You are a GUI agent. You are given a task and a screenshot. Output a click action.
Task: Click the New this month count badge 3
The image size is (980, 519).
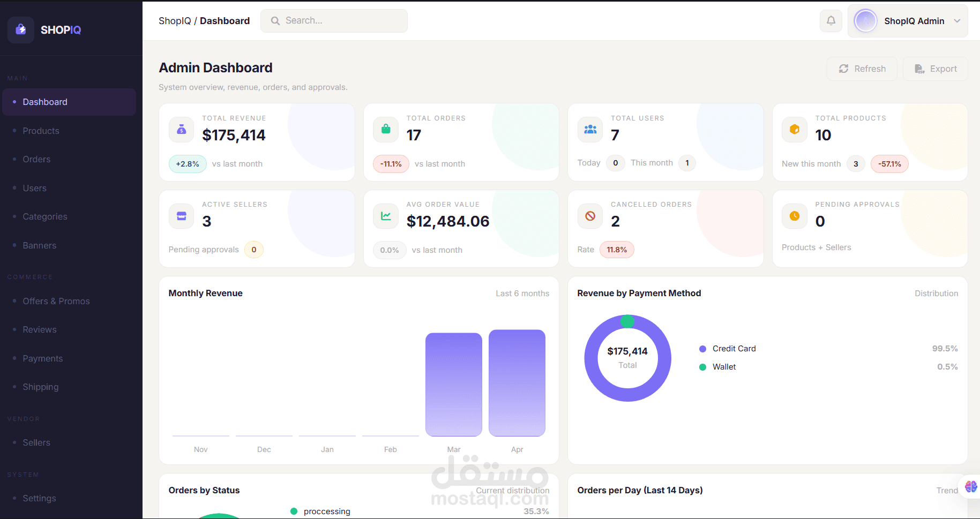point(856,164)
